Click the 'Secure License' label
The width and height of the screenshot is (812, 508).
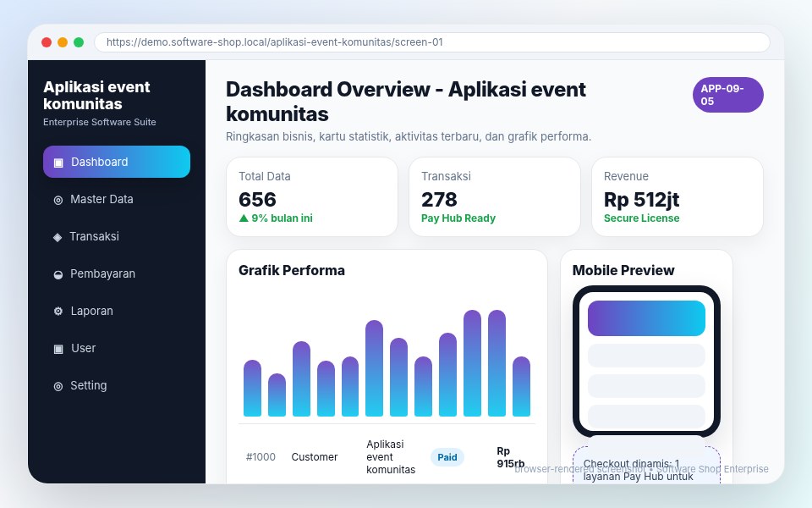pyautogui.click(x=642, y=218)
